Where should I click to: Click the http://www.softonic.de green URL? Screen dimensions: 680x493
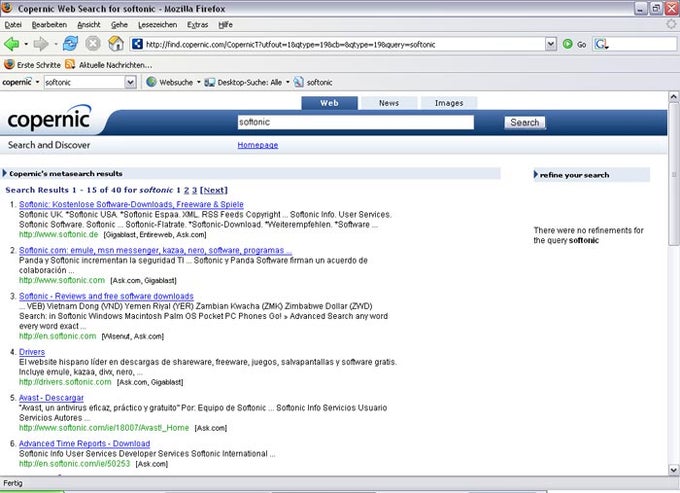(x=59, y=235)
